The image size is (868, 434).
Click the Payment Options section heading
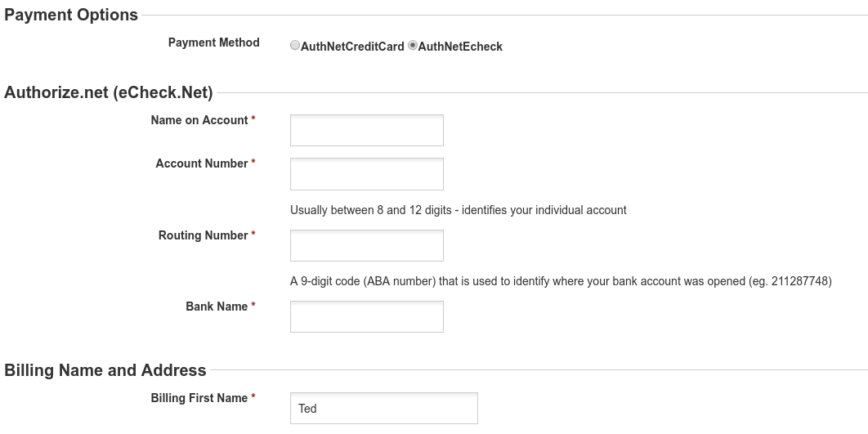71,15
